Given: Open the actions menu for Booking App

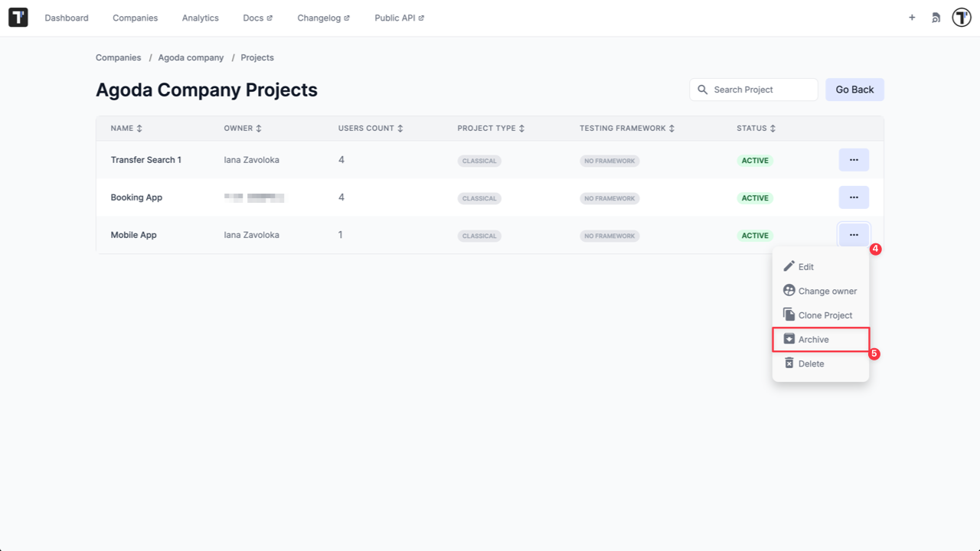Looking at the screenshot, I should pyautogui.click(x=854, y=197).
